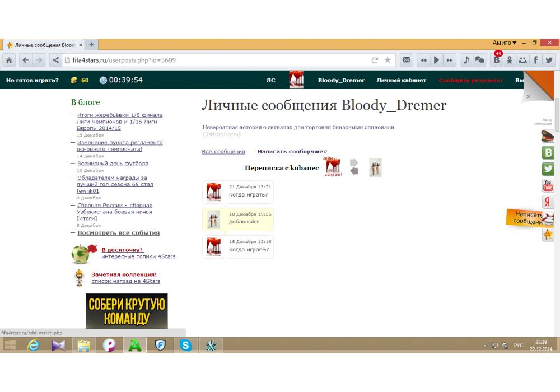Open Odnoklassniki from the browser toolbar

510,60
